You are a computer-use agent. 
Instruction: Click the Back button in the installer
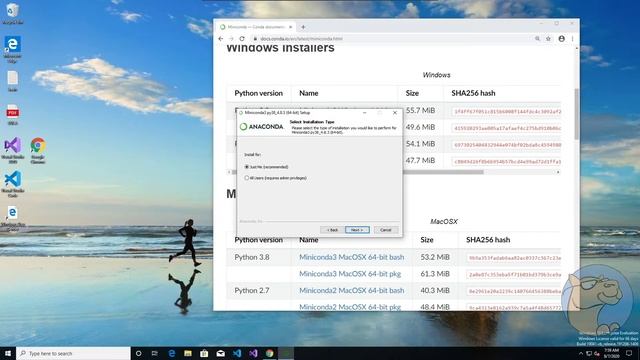332,230
